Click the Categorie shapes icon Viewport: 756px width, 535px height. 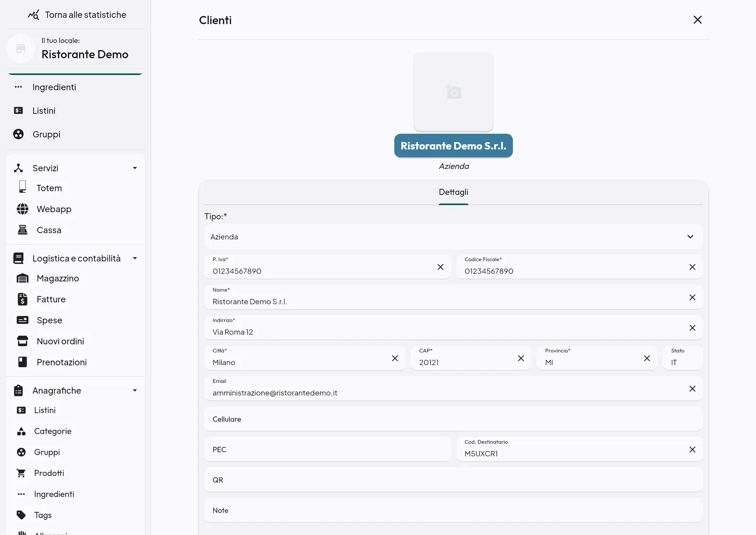(x=21, y=431)
